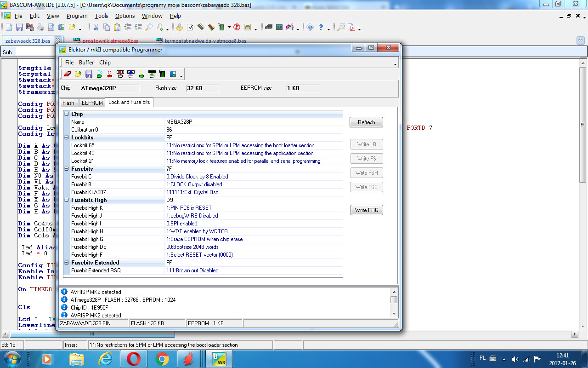The height and width of the screenshot is (368, 588).
Task: Open dropdown arrow next to main toolbar PDF icon
Action: 359,29
